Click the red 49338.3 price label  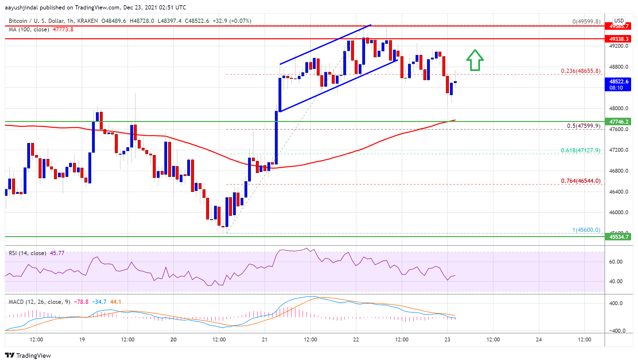pyautogui.click(x=618, y=39)
